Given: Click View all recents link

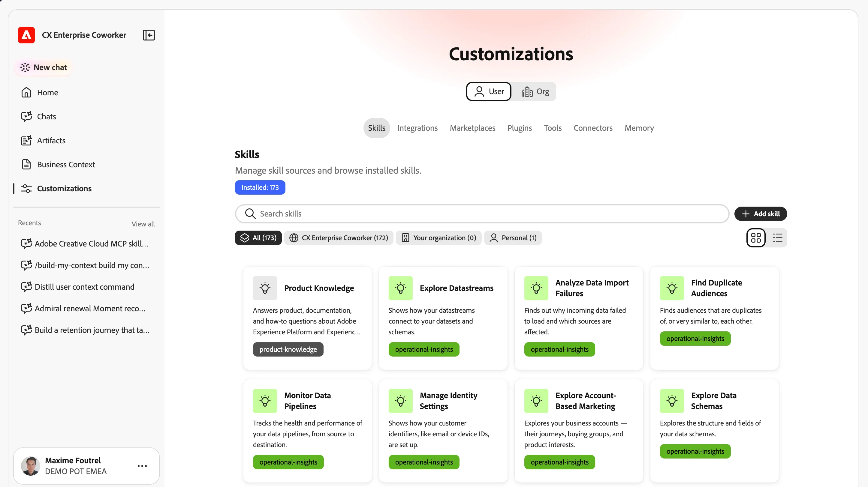Looking at the screenshot, I should point(143,224).
